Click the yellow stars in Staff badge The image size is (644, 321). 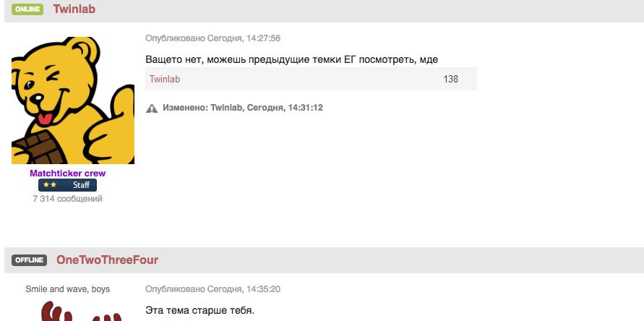[x=49, y=185]
